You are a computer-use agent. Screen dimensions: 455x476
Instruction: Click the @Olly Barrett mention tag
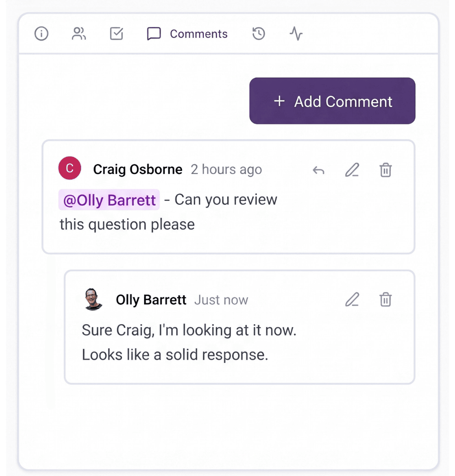pos(109,200)
